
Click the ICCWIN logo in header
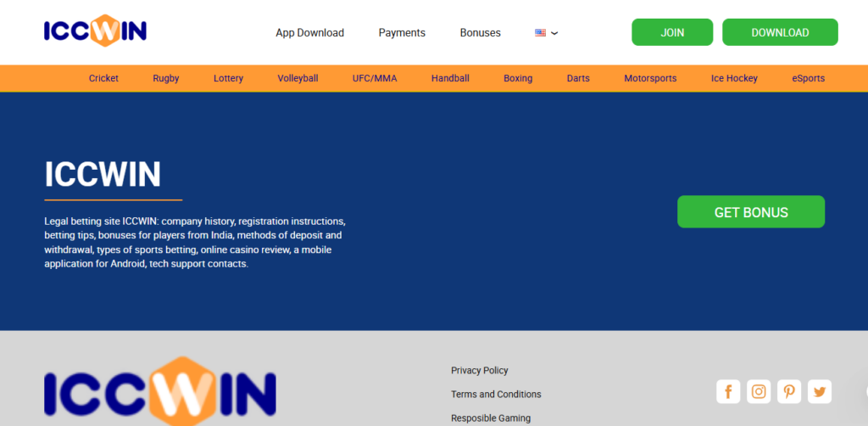(x=95, y=31)
